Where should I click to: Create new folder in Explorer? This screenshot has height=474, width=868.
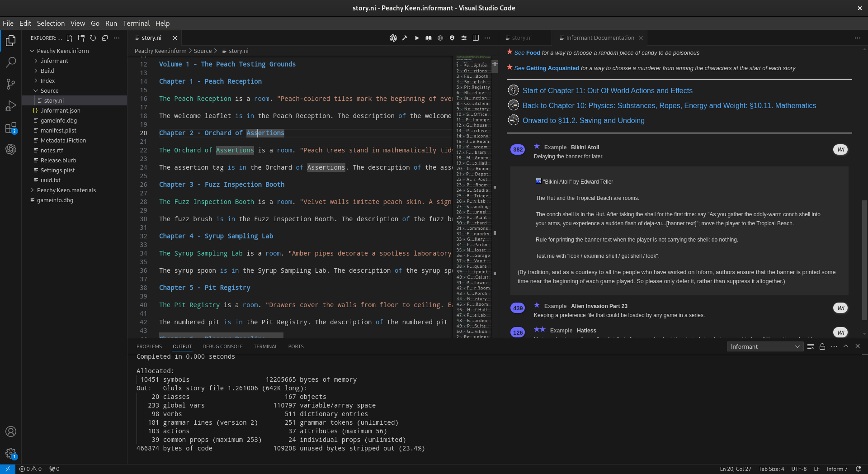81,38
